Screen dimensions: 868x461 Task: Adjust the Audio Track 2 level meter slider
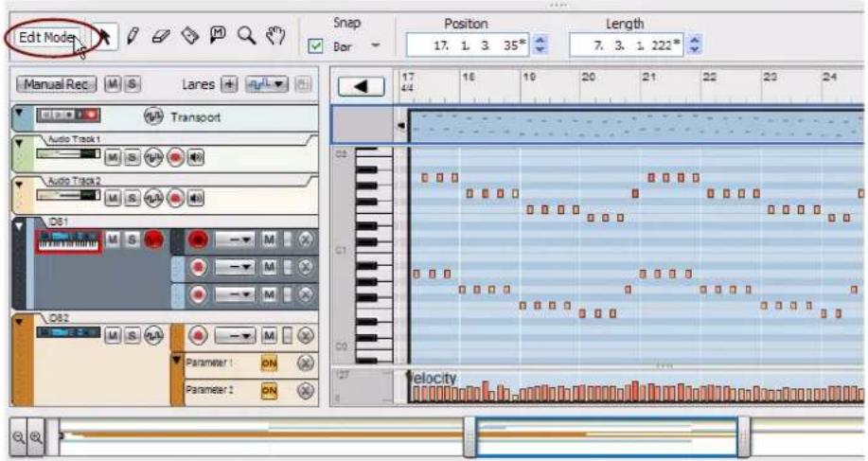69,195
